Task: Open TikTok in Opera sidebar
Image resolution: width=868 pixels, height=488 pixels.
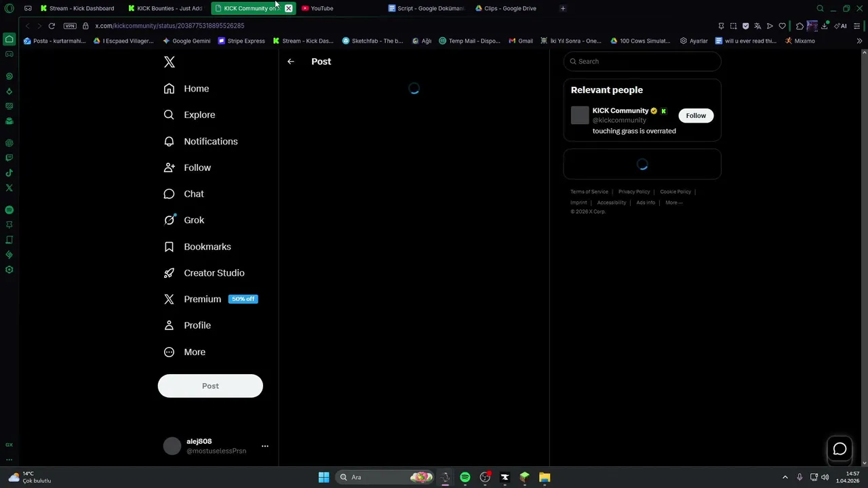Action: click(9, 173)
